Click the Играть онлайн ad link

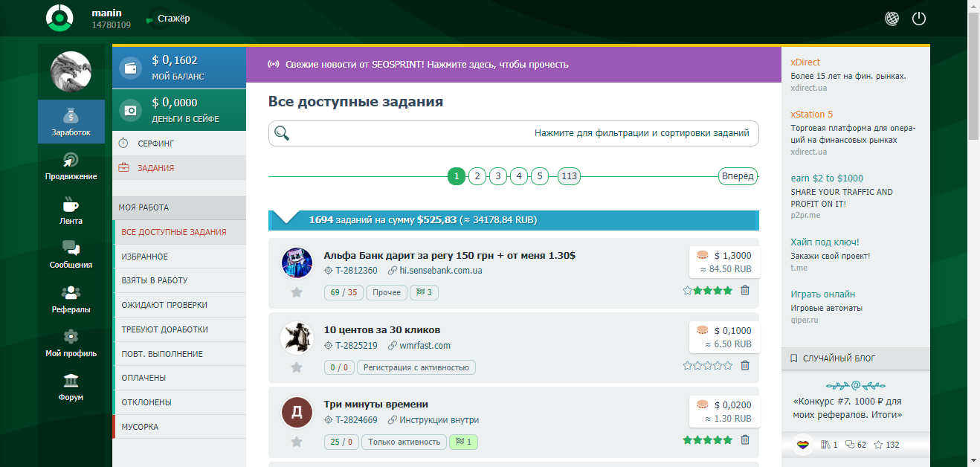822,294
